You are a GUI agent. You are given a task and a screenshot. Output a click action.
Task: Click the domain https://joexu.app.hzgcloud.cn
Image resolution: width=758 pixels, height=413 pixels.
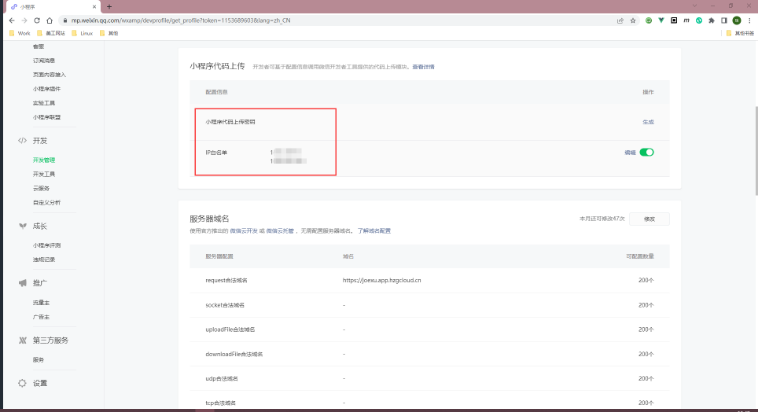pos(382,280)
